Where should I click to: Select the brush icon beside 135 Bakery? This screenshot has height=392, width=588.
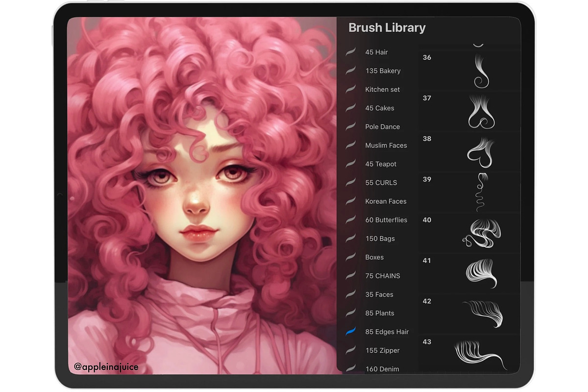coord(351,71)
